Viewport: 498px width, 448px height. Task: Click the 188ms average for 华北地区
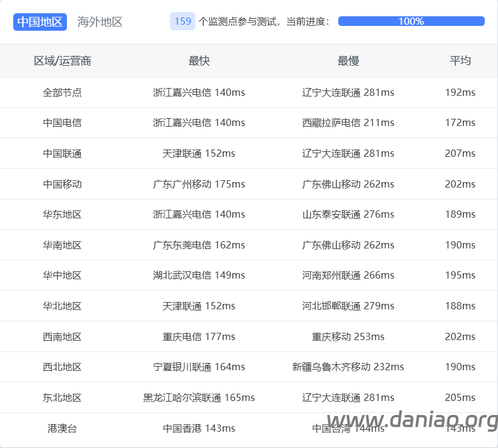[460, 306]
